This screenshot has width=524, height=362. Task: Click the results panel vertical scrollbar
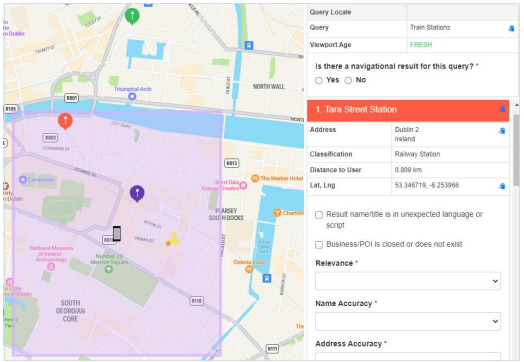516,150
